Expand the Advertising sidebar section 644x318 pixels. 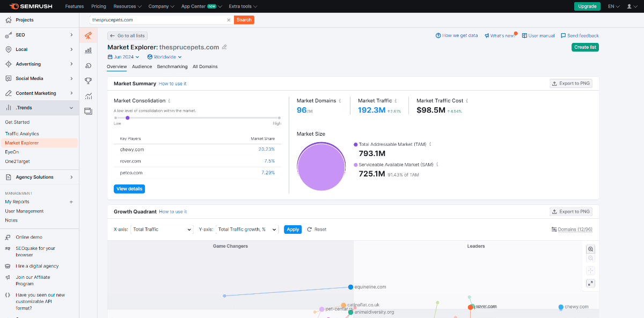click(39, 64)
